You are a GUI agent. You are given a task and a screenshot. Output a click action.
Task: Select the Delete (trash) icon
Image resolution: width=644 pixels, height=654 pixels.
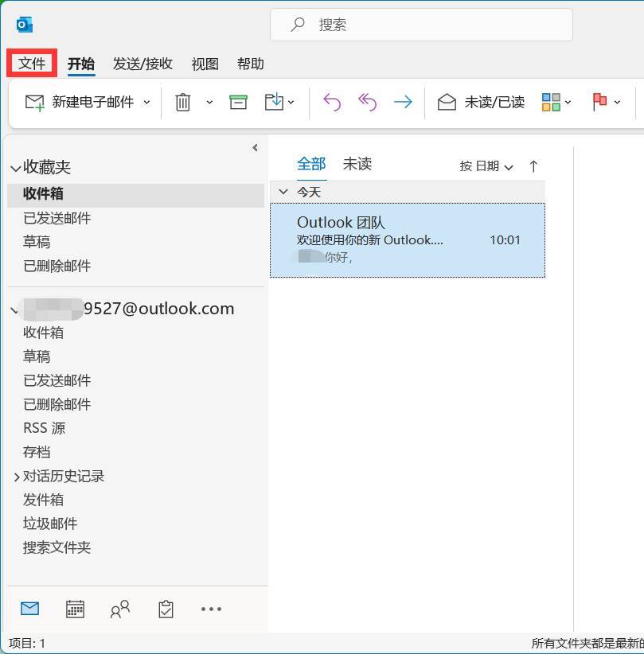pos(182,102)
